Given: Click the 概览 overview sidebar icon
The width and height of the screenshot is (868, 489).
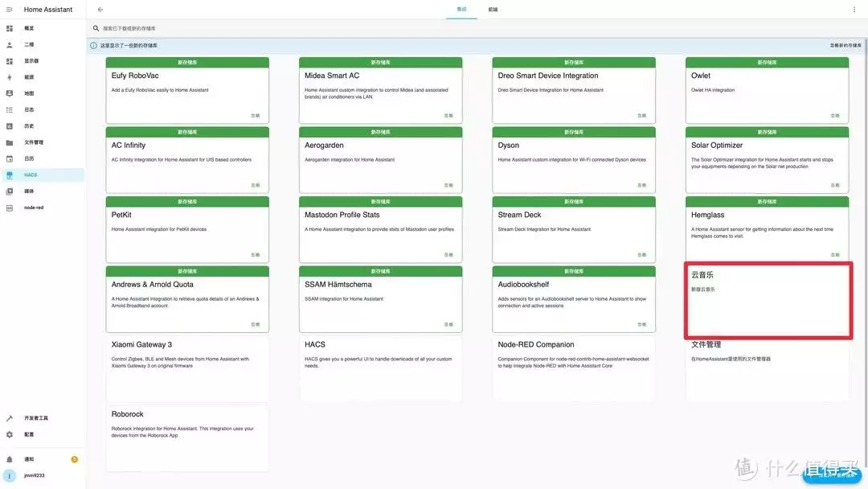Looking at the screenshot, I should click(10, 28).
